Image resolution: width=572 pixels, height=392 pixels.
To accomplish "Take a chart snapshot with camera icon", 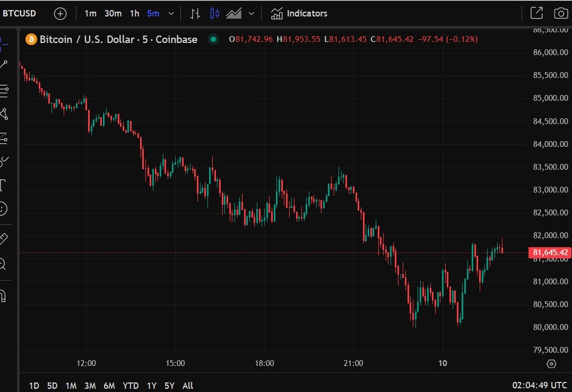I will 560,13.
